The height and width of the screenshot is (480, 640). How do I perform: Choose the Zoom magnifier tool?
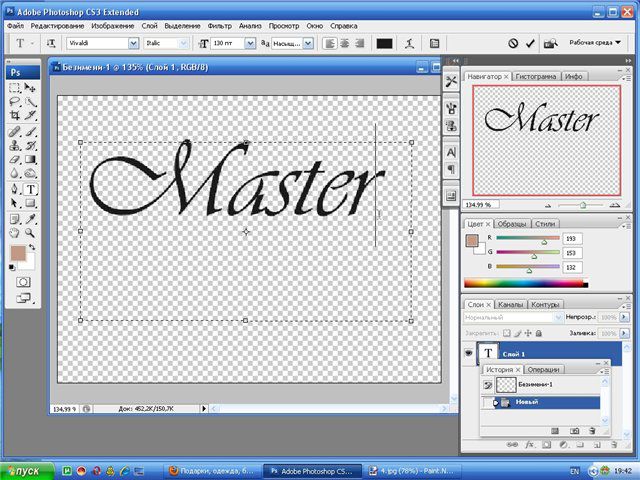point(31,232)
